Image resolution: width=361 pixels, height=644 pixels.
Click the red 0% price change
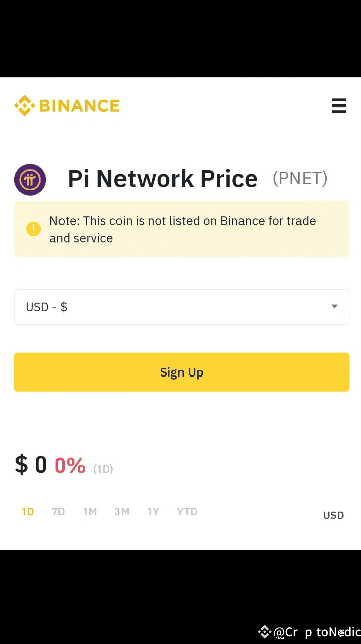70,465
